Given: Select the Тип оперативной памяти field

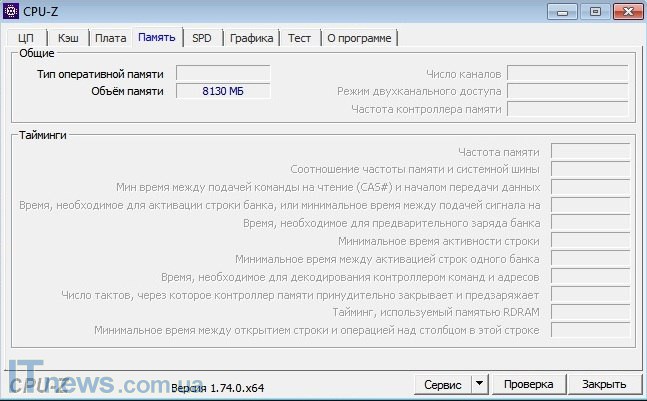Looking at the screenshot, I should click(x=223, y=73).
